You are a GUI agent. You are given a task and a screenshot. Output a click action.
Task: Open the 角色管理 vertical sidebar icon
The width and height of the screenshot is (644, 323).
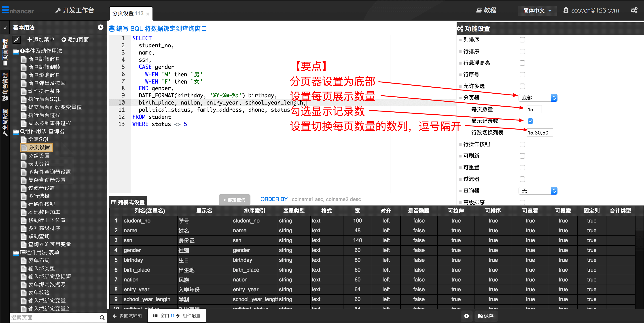[5, 87]
